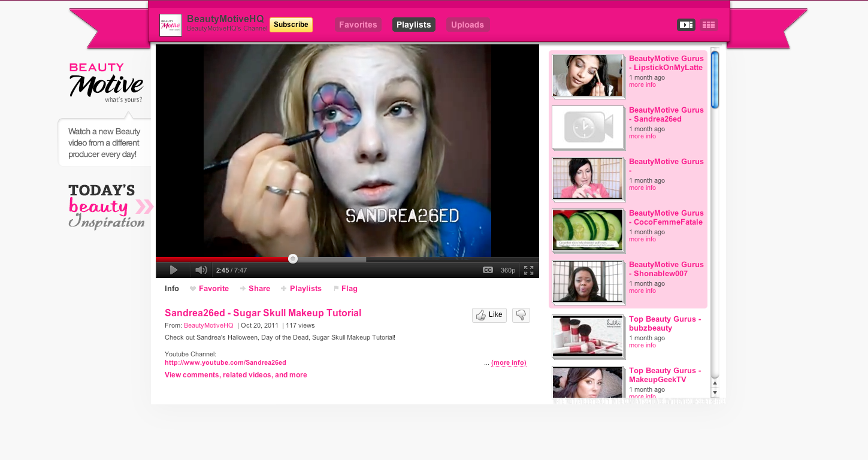This screenshot has height=460, width=868.
Task: Open the BeautyMotiveHQ uploader link
Action: click(208, 325)
